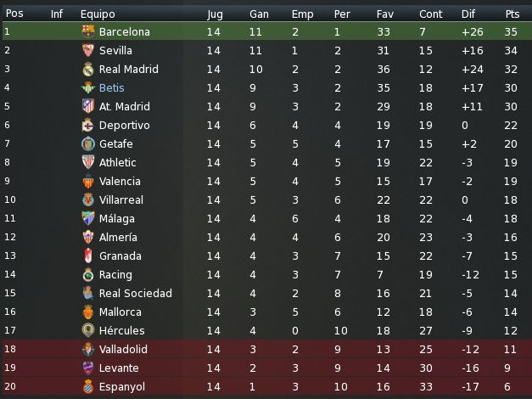Open the At. Madrid team name
The height and width of the screenshot is (399, 532).
click(125, 106)
